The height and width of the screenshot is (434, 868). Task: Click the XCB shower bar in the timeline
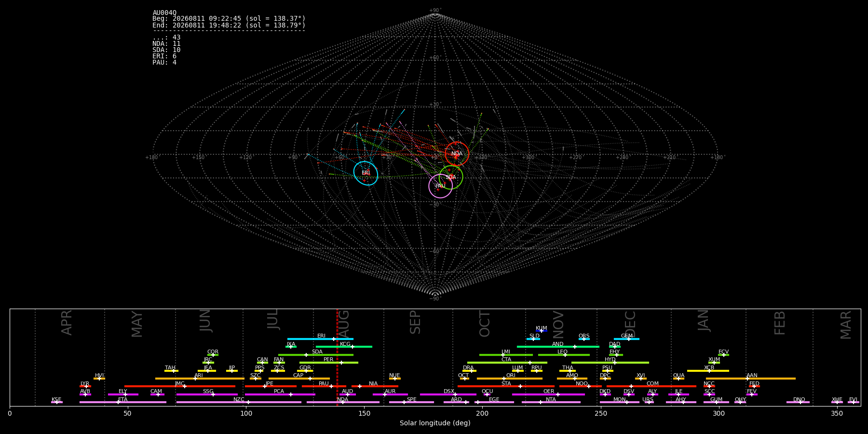(708, 371)
